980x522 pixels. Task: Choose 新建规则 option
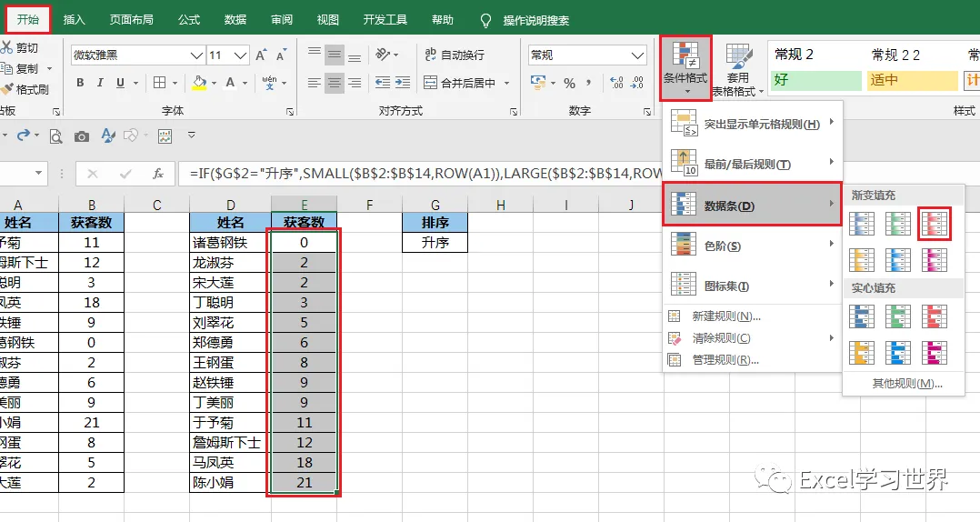point(753,316)
